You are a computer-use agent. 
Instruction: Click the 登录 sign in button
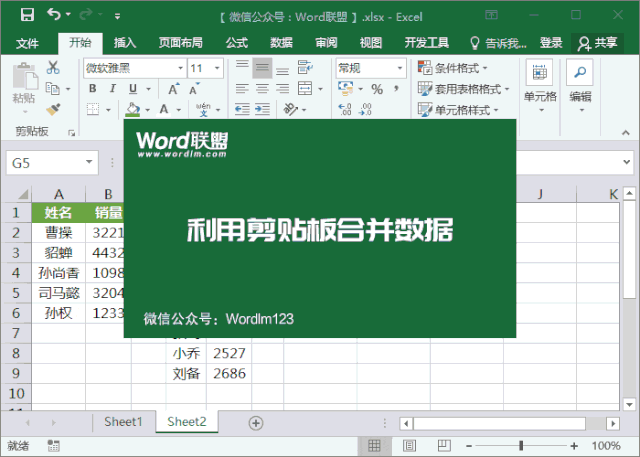tap(551, 43)
